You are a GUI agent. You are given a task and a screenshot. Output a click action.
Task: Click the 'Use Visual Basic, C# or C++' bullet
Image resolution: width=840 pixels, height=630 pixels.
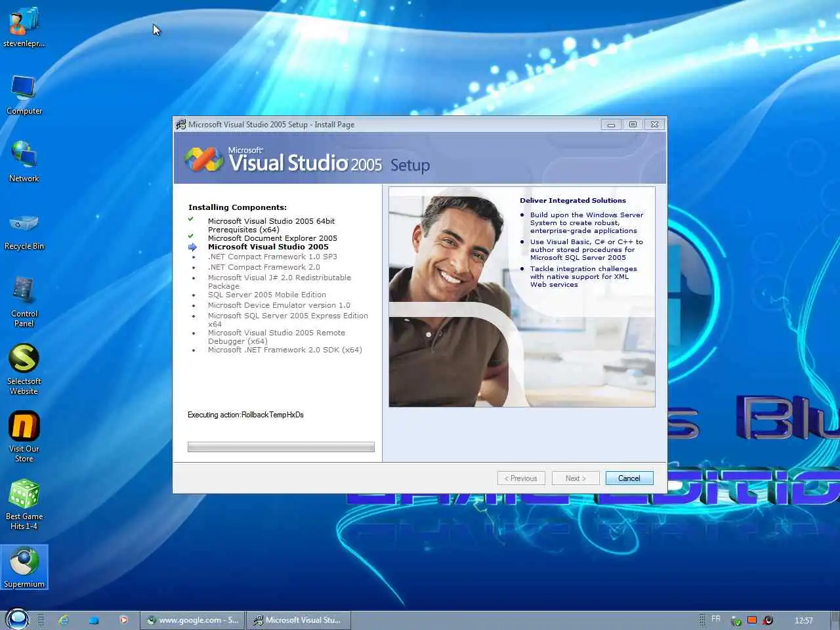pos(587,249)
